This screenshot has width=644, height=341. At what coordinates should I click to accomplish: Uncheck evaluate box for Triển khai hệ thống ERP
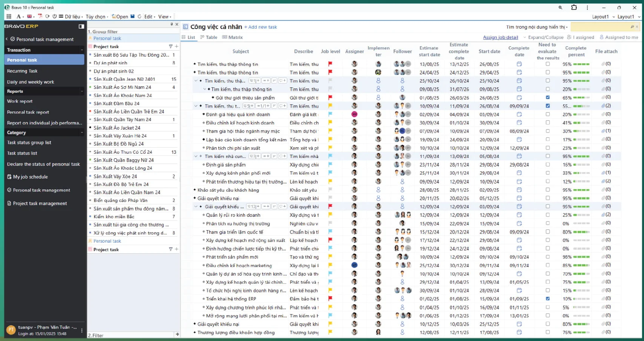(547, 299)
